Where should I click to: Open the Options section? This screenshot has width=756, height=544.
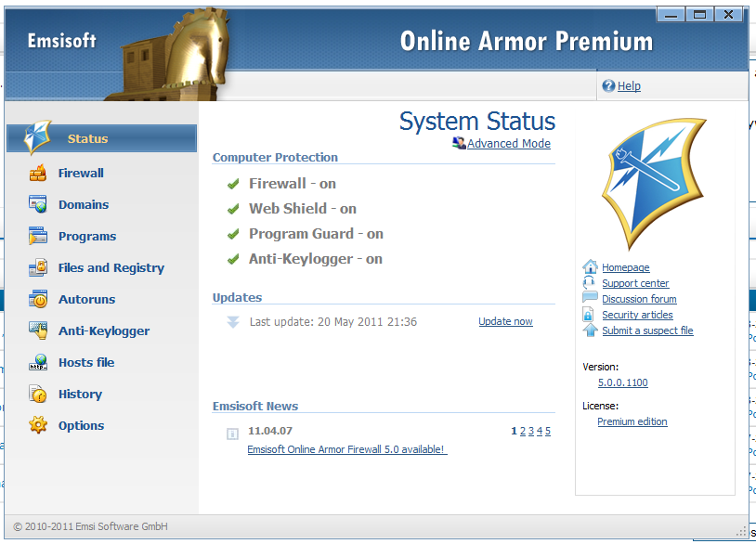click(x=81, y=425)
